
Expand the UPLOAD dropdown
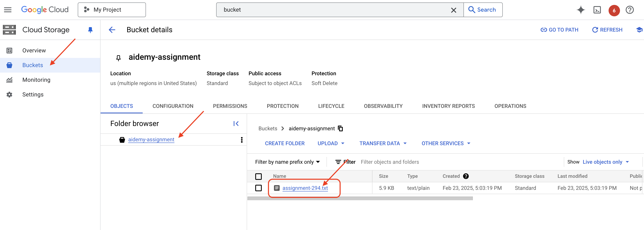(x=331, y=143)
